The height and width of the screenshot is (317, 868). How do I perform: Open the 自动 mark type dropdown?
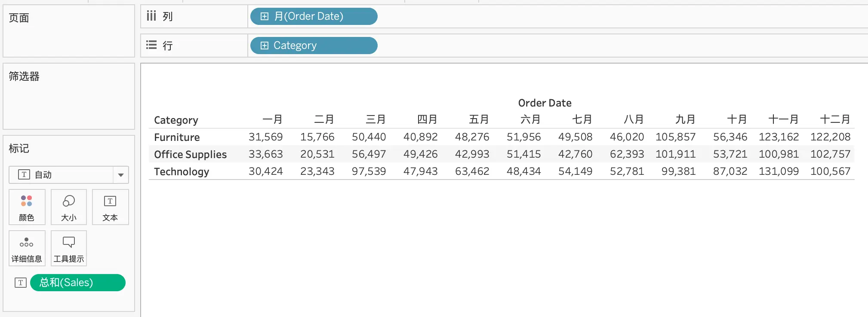pyautogui.click(x=69, y=175)
